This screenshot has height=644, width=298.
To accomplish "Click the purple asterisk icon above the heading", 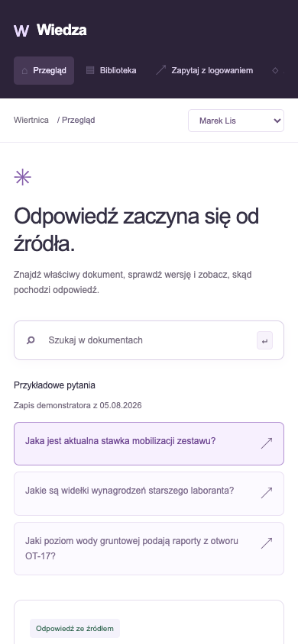I will 23,177.
